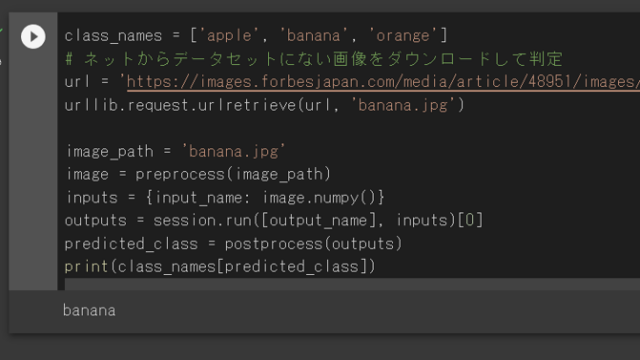640x360 pixels.
Task: Select the 'banana' output text
Action: (89, 311)
